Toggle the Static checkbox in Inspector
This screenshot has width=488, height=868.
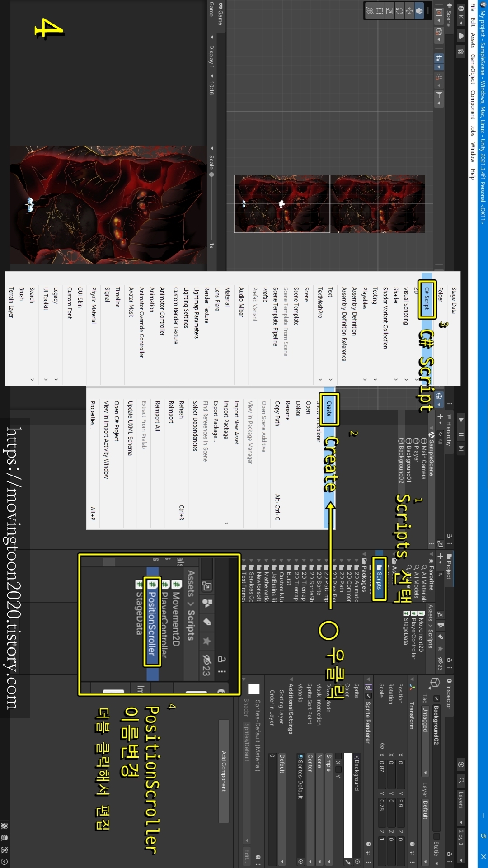pos(436,836)
